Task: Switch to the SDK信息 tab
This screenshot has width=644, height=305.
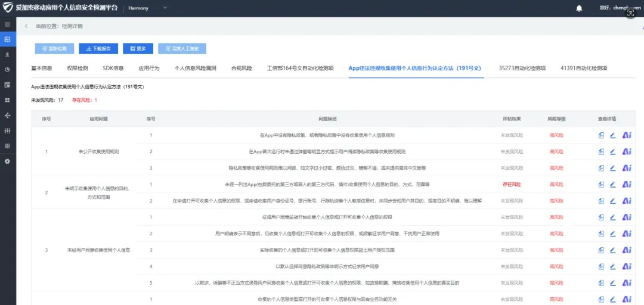Action: coord(113,69)
